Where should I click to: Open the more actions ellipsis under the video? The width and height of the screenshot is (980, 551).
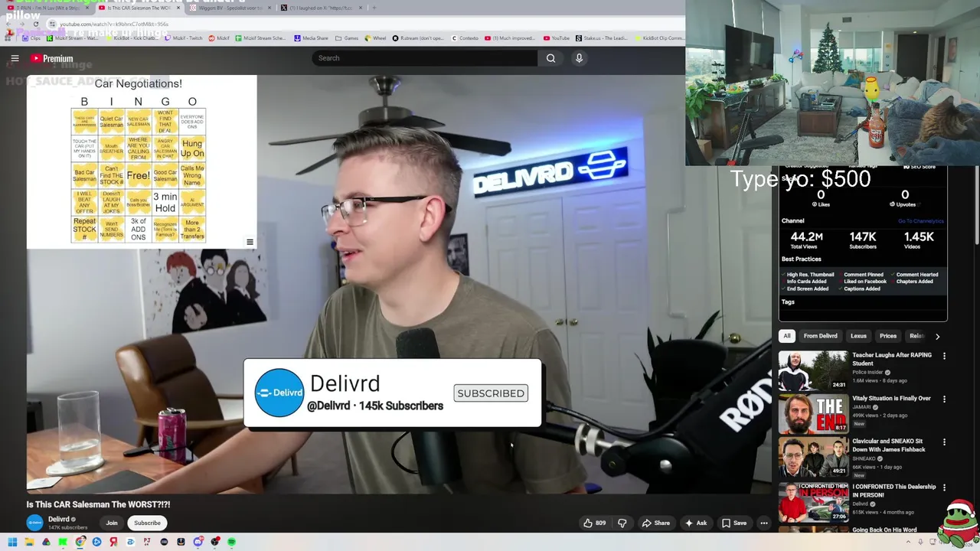click(x=763, y=523)
